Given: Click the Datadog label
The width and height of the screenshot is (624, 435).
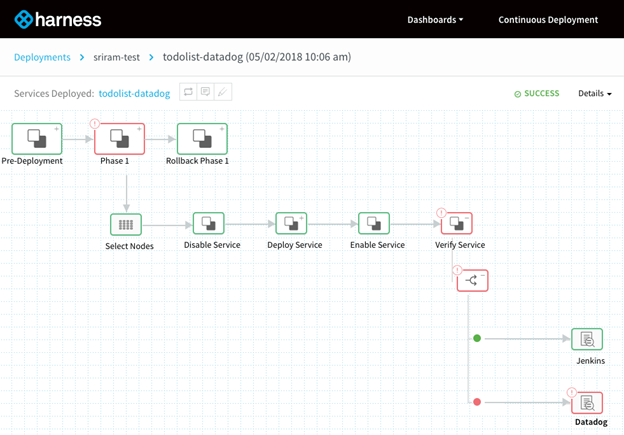Looking at the screenshot, I should coord(591,422).
